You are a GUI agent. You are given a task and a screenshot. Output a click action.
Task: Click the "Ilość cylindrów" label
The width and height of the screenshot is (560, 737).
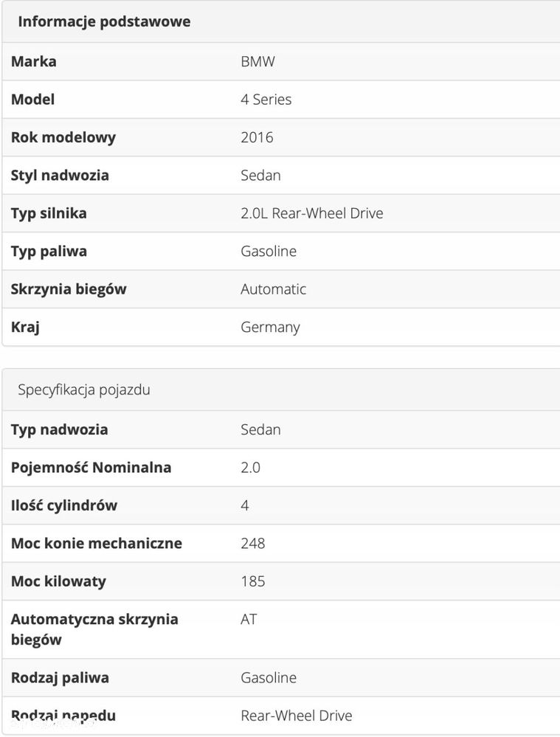[64, 506]
